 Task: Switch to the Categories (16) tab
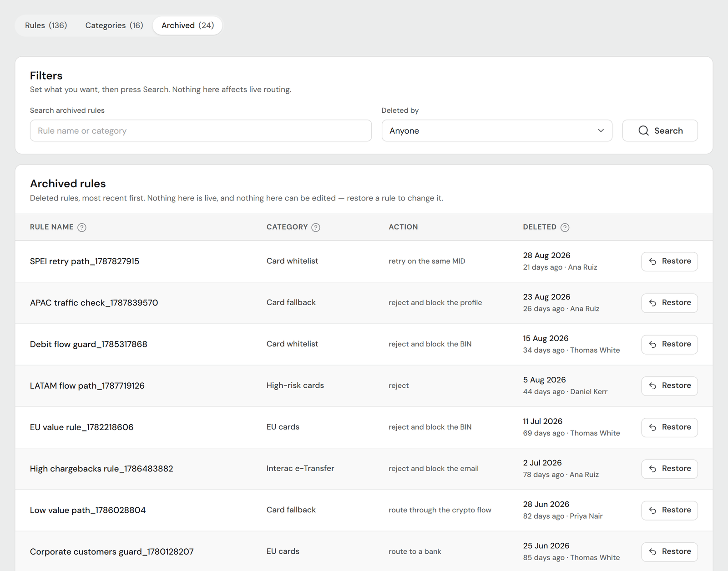[x=114, y=25]
